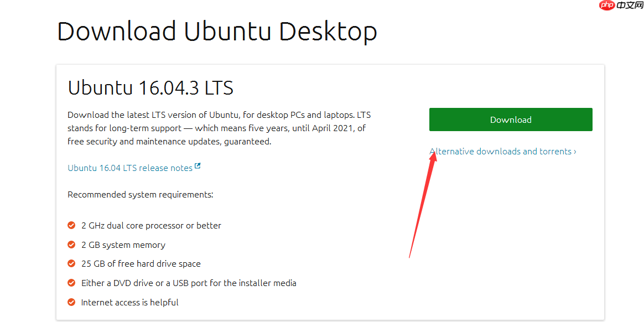This screenshot has height=322, width=644.
Task: Open Alternative downloads and torrents
Action: click(500, 151)
